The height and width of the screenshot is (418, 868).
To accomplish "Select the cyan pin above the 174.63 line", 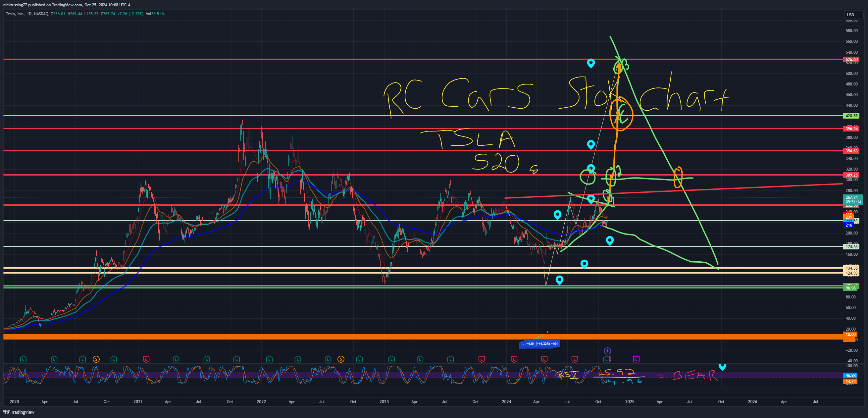I will (610, 240).
